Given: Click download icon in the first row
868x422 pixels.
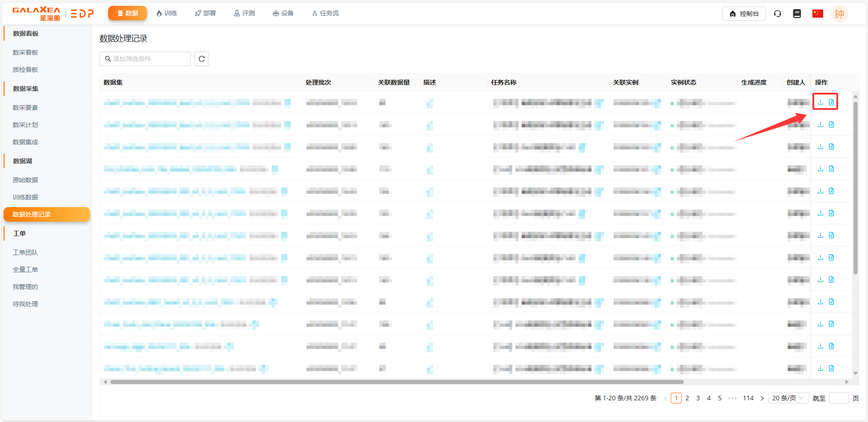Looking at the screenshot, I should [x=821, y=102].
